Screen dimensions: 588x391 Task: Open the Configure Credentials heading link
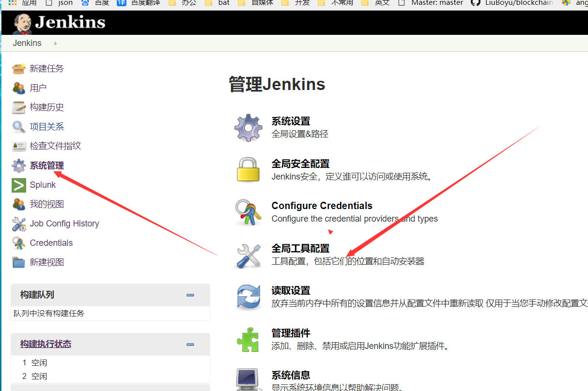pyautogui.click(x=322, y=206)
